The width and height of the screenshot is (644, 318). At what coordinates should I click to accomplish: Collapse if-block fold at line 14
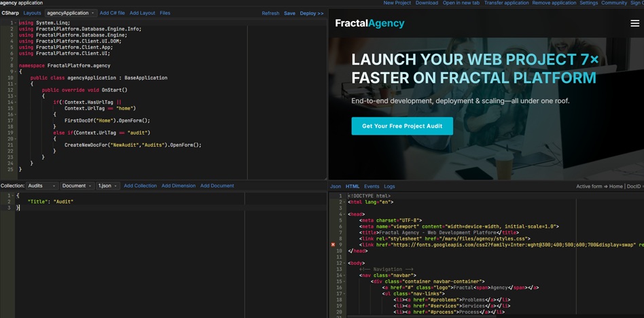16,102
